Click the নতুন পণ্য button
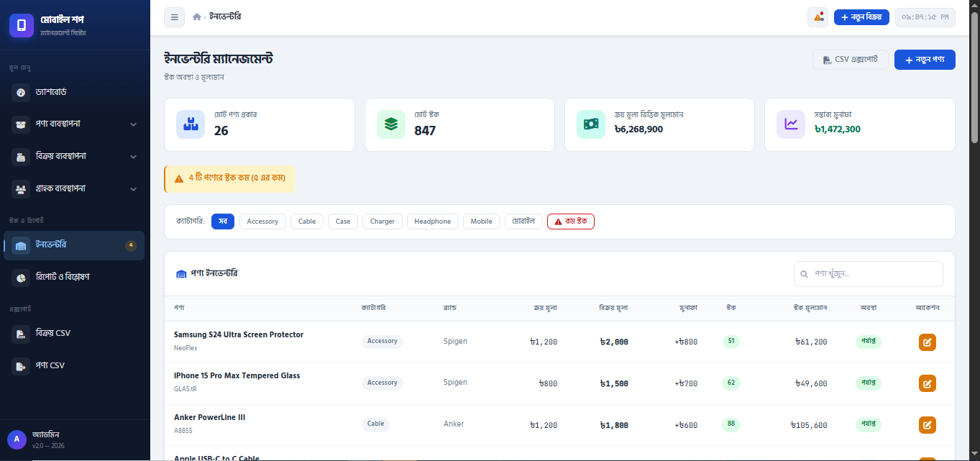 (925, 60)
